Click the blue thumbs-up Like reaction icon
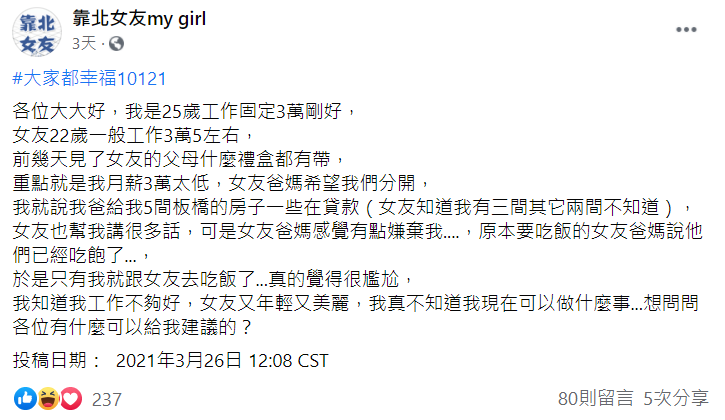Screen dimensions: 725x420 click(25, 399)
